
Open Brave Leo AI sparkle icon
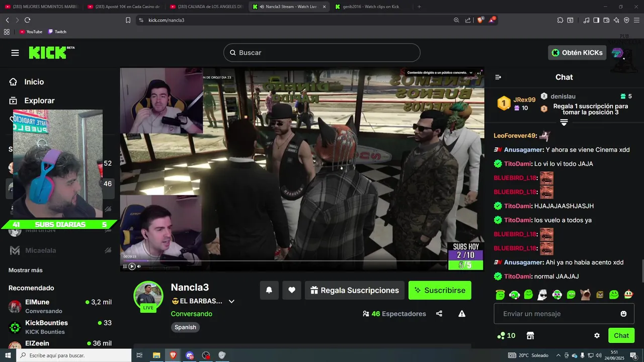(616, 20)
